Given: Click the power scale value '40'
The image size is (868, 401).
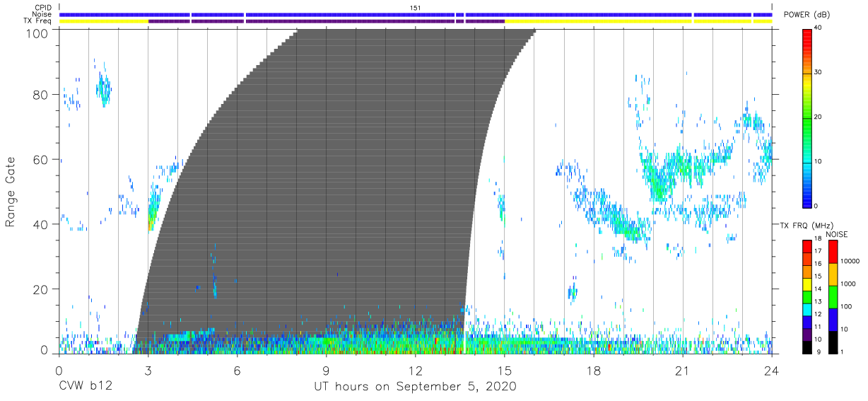Looking at the screenshot, I should tap(818, 28).
